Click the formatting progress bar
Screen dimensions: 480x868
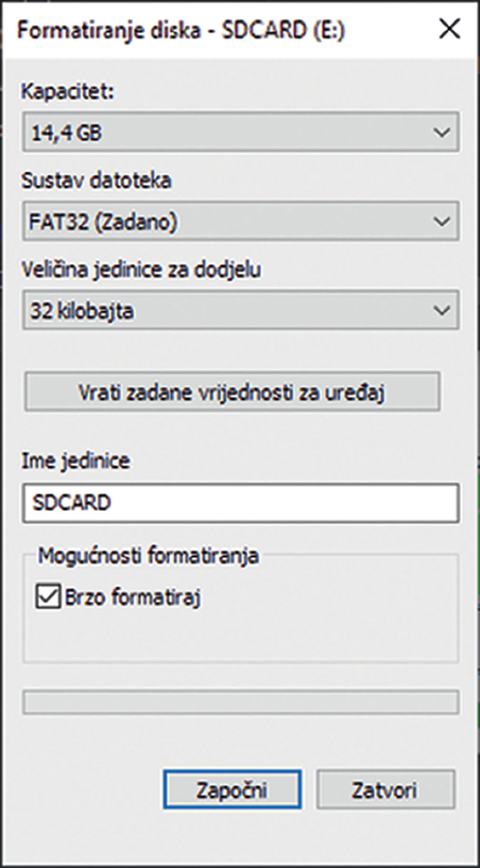click(240, 702)
